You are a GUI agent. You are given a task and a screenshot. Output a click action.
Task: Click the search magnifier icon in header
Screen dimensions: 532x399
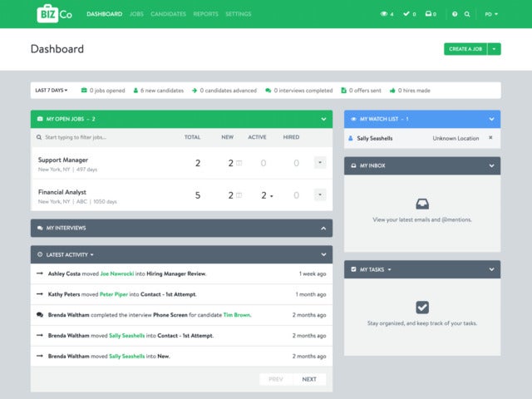[x=467, y=14]
